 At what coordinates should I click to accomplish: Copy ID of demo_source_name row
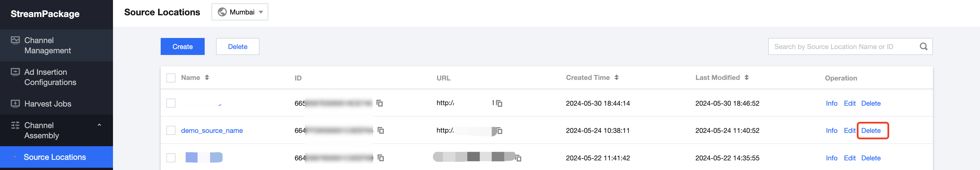[x=380, y=131]
